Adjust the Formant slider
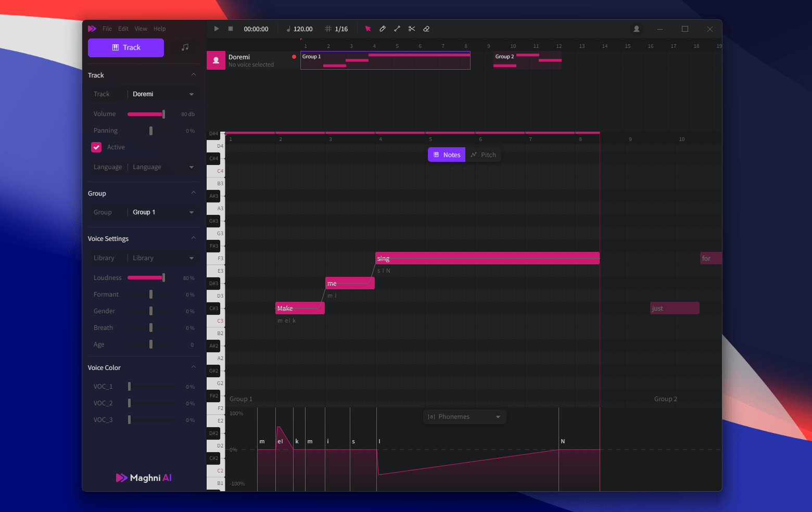 click(x=151, y=295)
